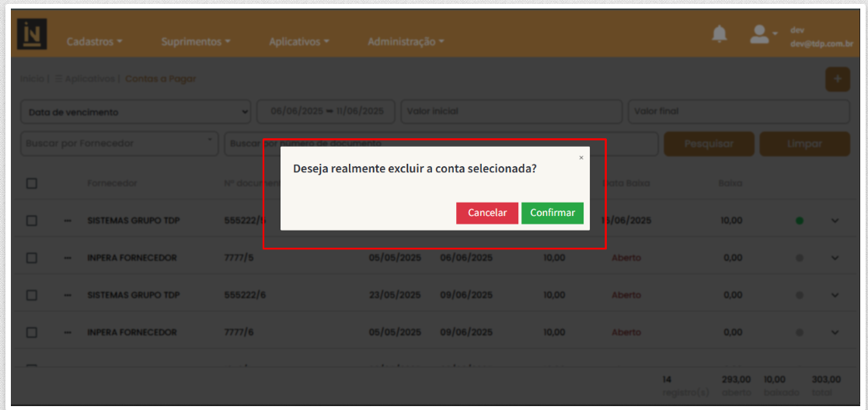868x410 pixels.
Task: Open the Data de vencimento dropdown
Action: [135, 112]
